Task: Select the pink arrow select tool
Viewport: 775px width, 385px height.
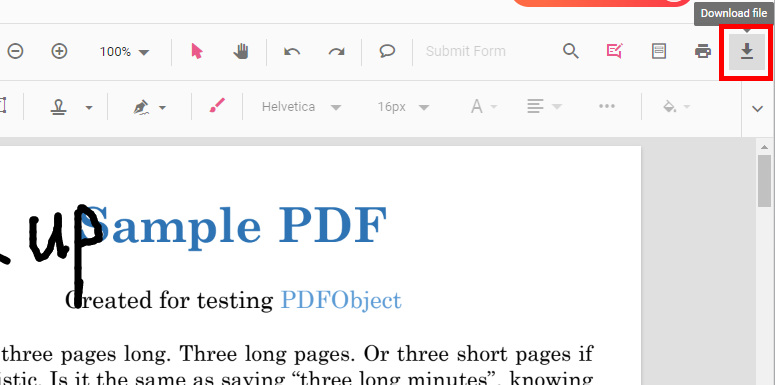Action: (x=197, y=51)
